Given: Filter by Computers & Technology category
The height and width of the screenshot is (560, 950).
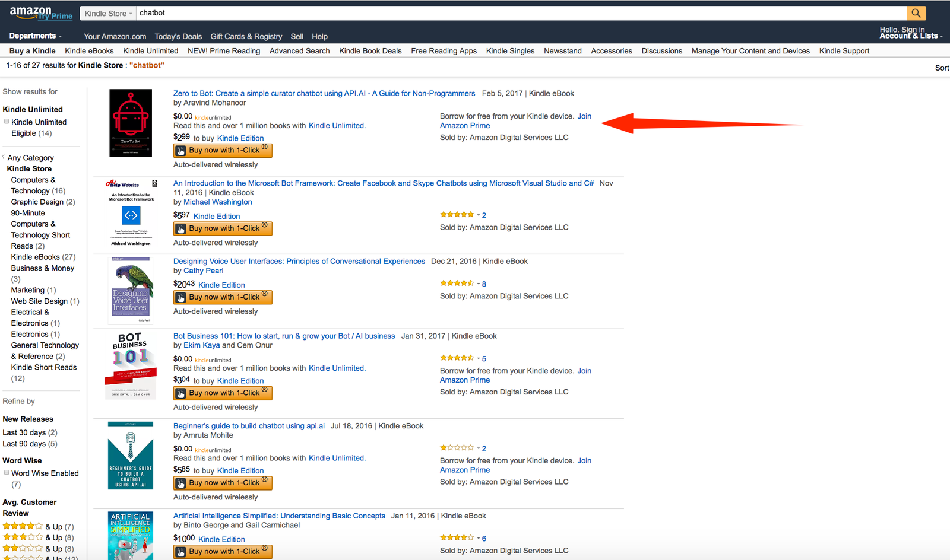Looking at the screenshot, I should point(38,185).
